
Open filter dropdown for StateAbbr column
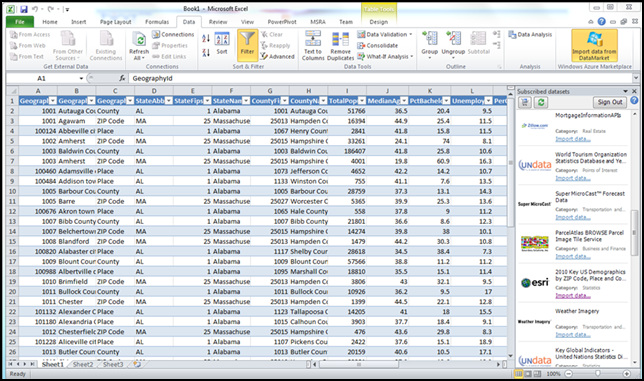coord(168,101)
